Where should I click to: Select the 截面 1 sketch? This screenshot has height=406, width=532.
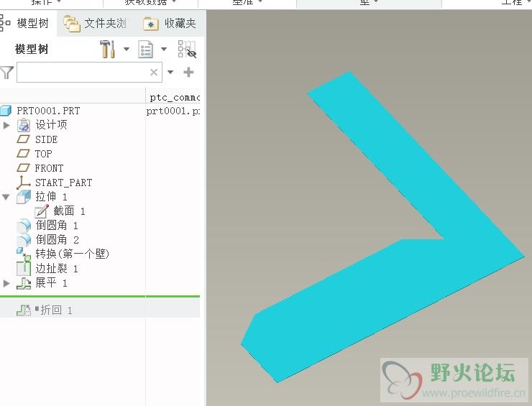(69, 211)
